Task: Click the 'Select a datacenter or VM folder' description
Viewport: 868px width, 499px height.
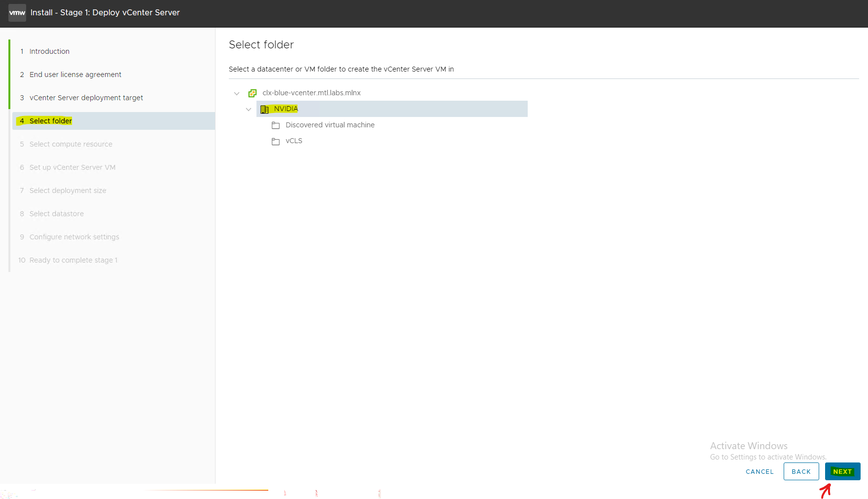Action: point(341,69)
